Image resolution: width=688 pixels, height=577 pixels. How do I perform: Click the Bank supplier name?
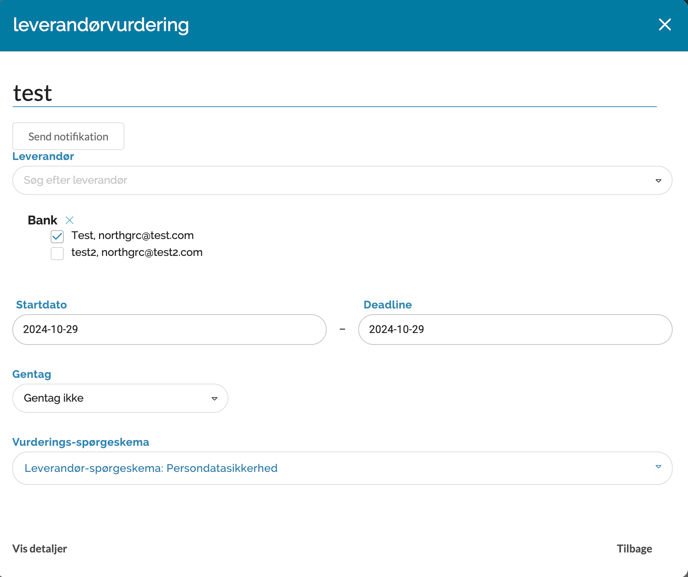(x=42, y=220)
